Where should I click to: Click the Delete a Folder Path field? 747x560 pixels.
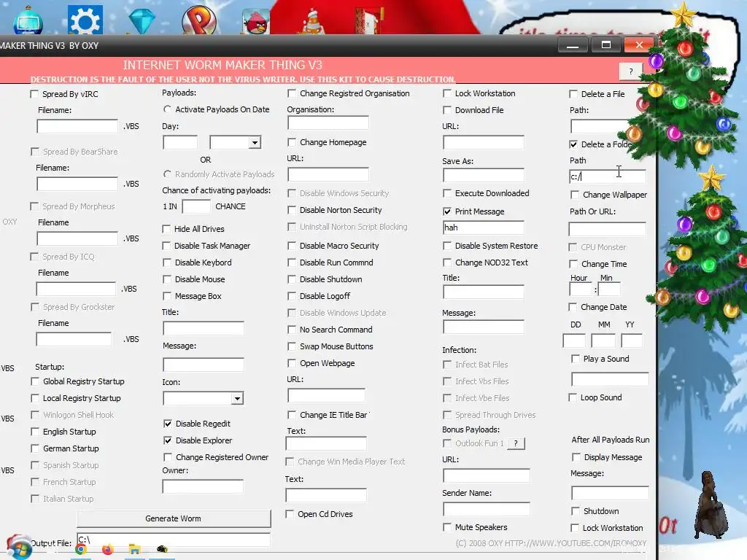coord(608,176)
